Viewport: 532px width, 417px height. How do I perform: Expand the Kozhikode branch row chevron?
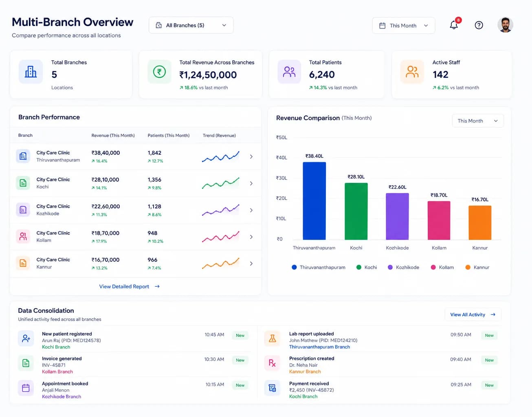(x=251, y=210)
